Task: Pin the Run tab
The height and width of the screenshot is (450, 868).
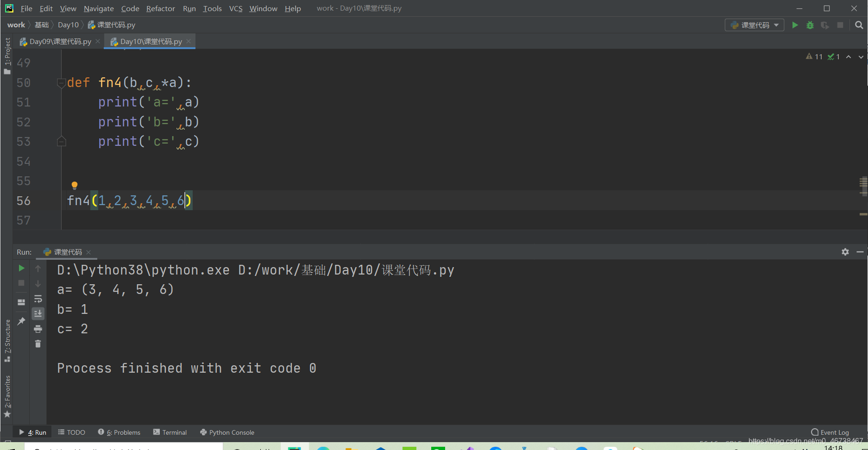Action: pyautogui.click(x=21, y=321)
